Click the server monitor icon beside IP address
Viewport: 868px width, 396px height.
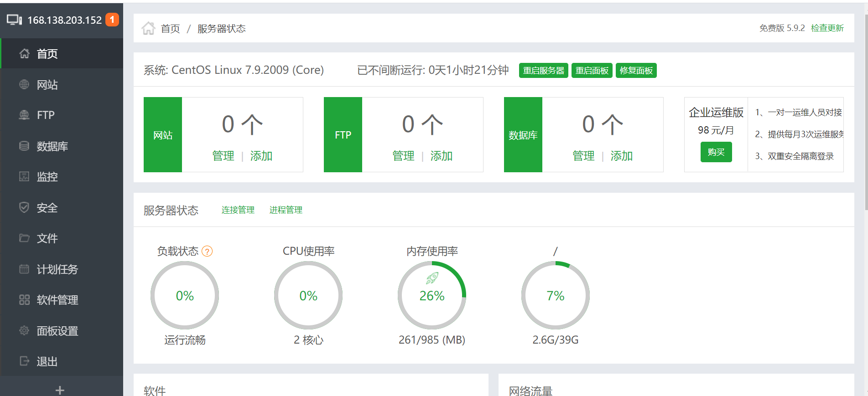pos(14,20)
